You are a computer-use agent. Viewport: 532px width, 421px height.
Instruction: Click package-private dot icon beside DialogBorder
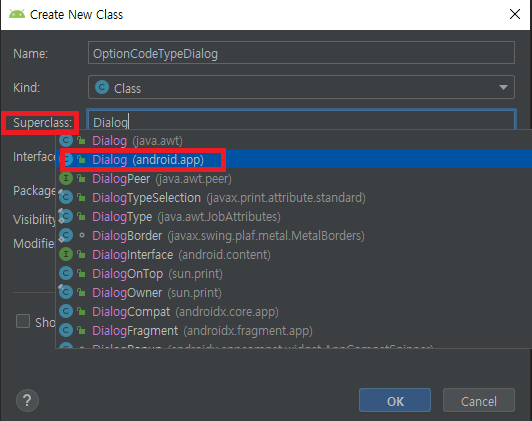(x=81, y=235)
